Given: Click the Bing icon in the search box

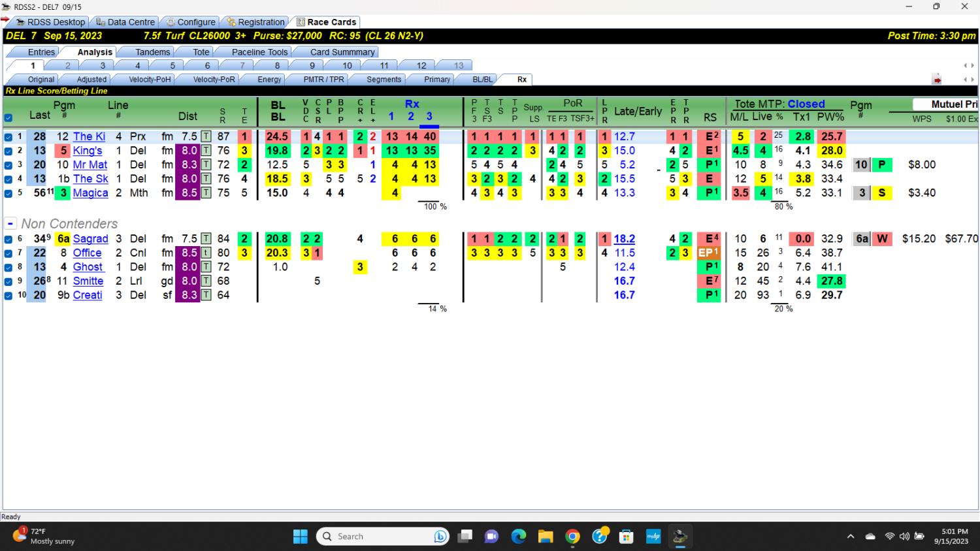Looking at the screenshot, I should [440, 537].
